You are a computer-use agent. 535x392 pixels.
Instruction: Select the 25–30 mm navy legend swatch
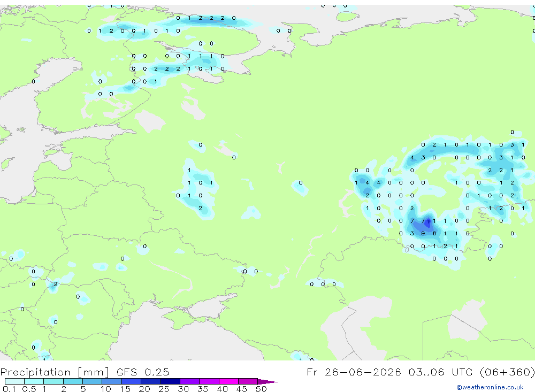170,381
